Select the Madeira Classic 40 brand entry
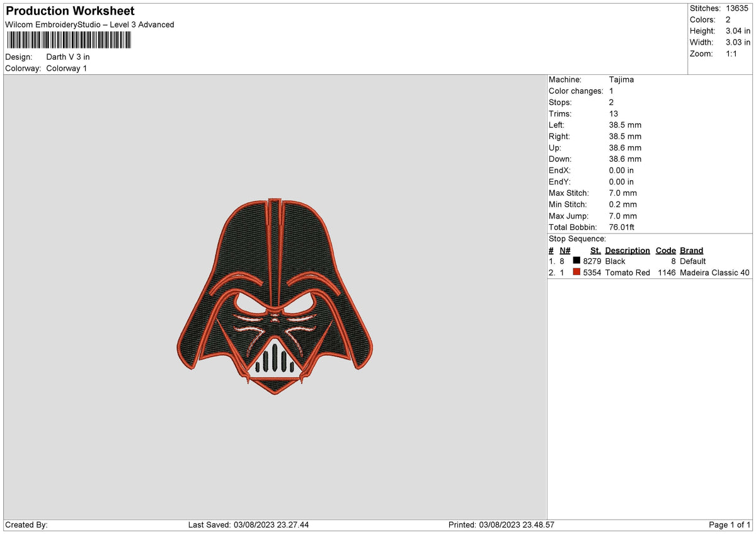 click(714, 273)
